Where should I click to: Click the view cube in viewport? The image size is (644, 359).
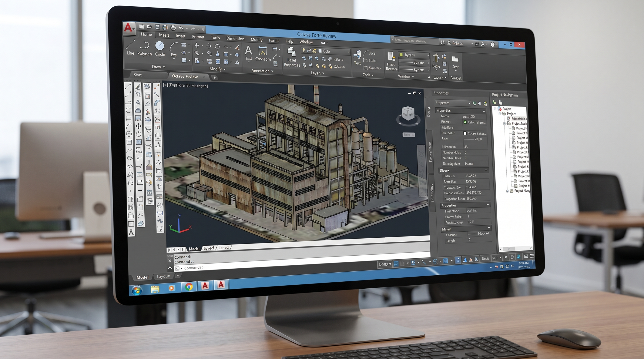coord(408,114)
